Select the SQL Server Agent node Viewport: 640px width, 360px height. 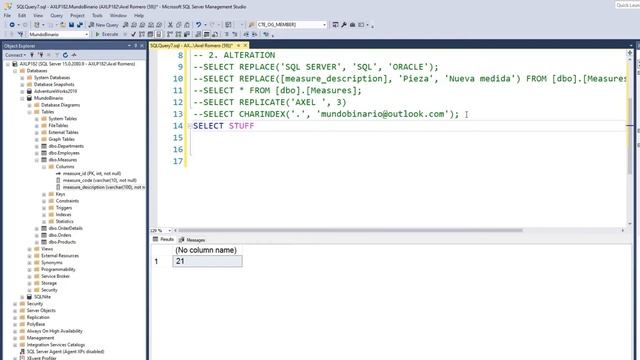tap(65, 351)
